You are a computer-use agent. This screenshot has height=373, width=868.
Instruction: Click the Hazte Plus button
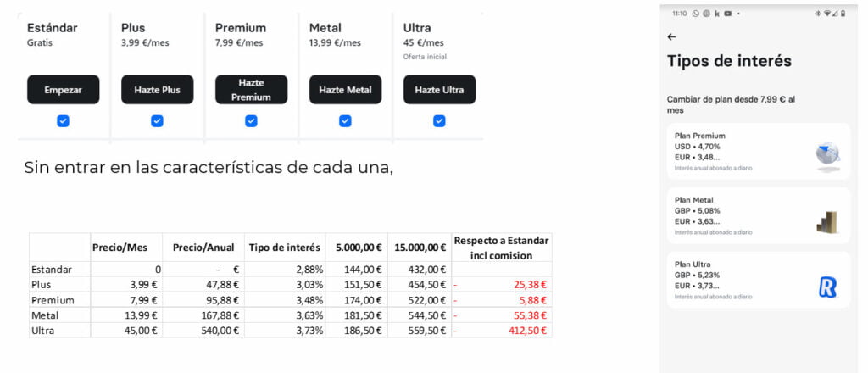tap(157, 90)
